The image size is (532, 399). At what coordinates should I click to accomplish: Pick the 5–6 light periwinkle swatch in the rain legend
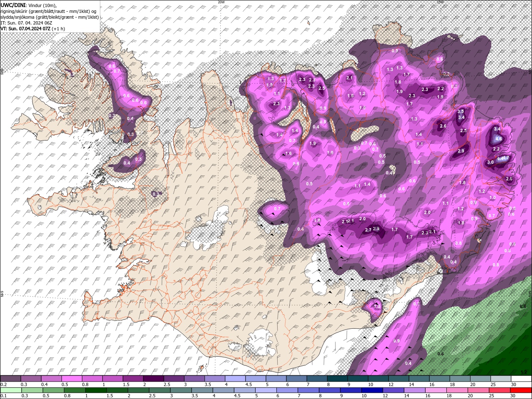pos(265,390)
